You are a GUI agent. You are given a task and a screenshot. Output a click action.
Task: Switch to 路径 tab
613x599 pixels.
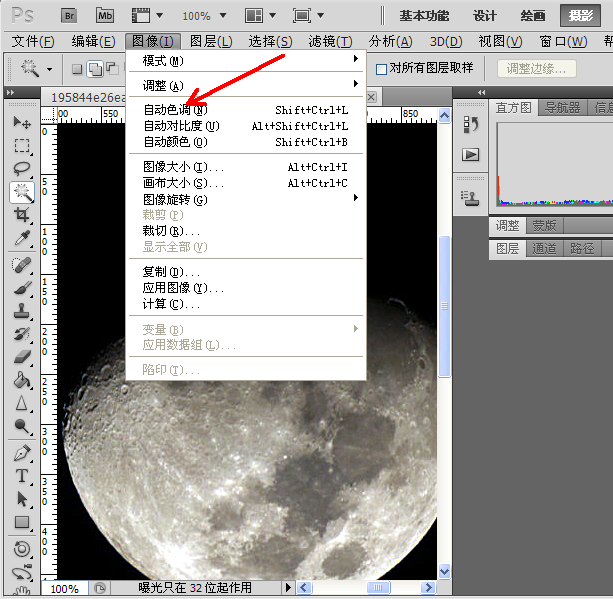pos(582,249)
